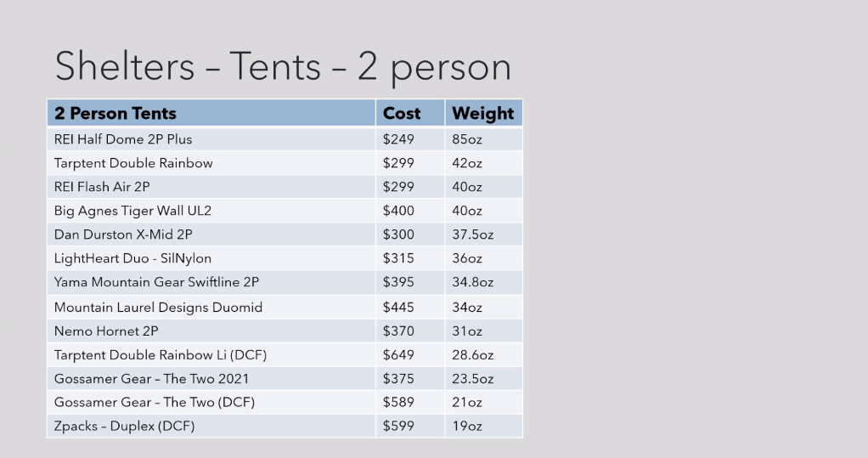Select the 'Nemo Hornet 2P' cell

click(106, 331)
